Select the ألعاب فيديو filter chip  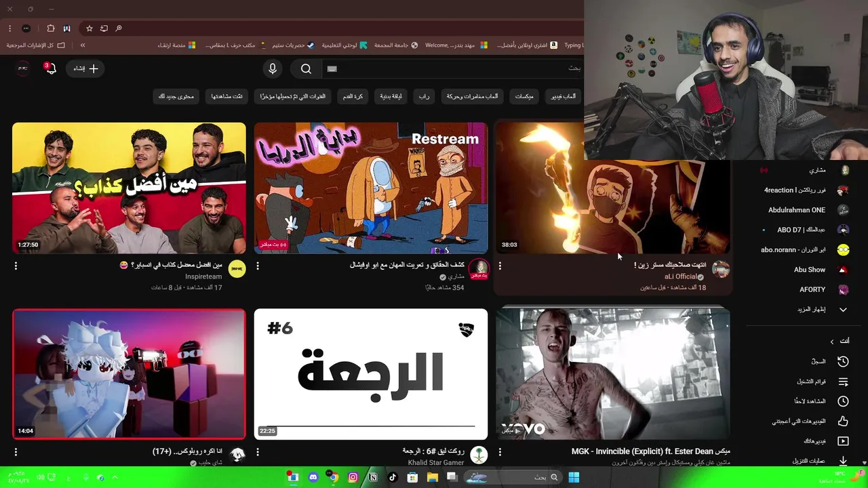563,96
